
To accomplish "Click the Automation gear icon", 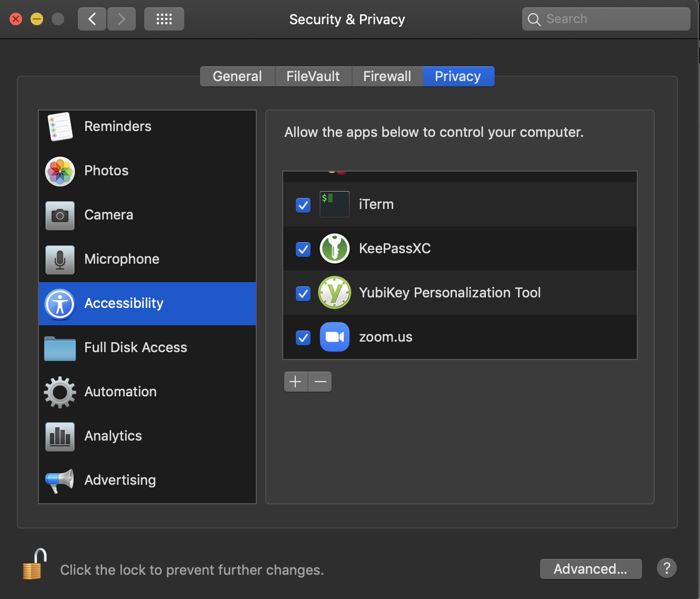I will point(59,392).
